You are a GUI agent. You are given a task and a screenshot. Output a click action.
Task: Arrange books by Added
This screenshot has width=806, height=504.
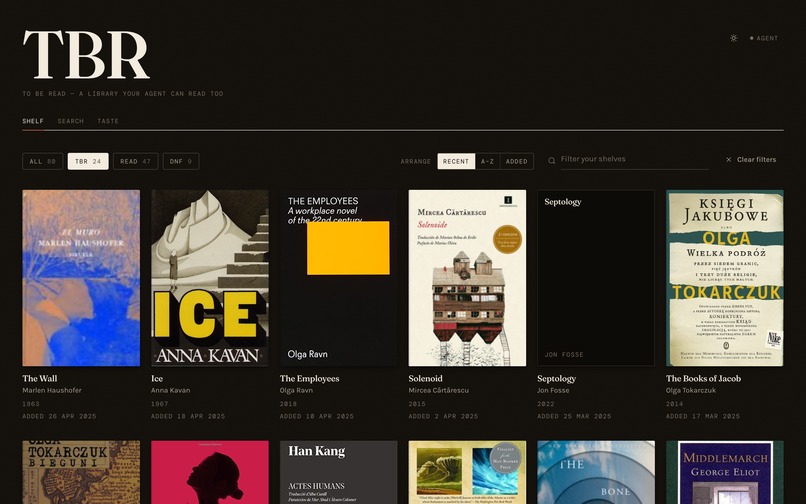[517, 161]
